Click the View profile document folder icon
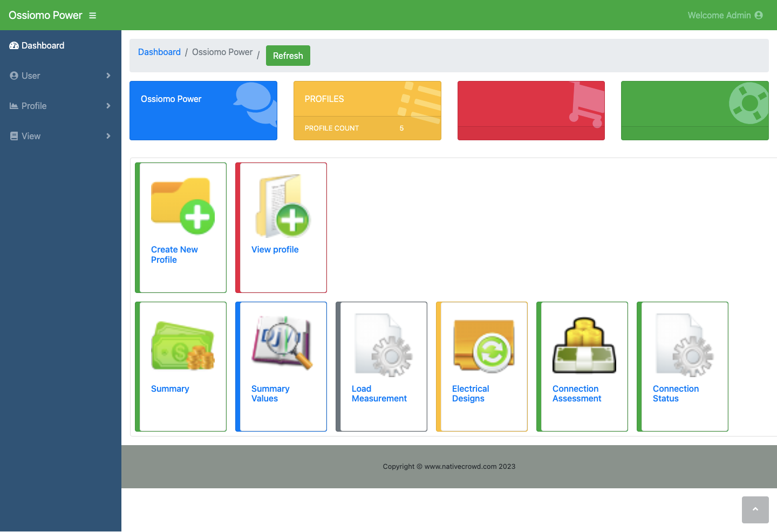Viewport: 777px width, 532px height. 282,206
